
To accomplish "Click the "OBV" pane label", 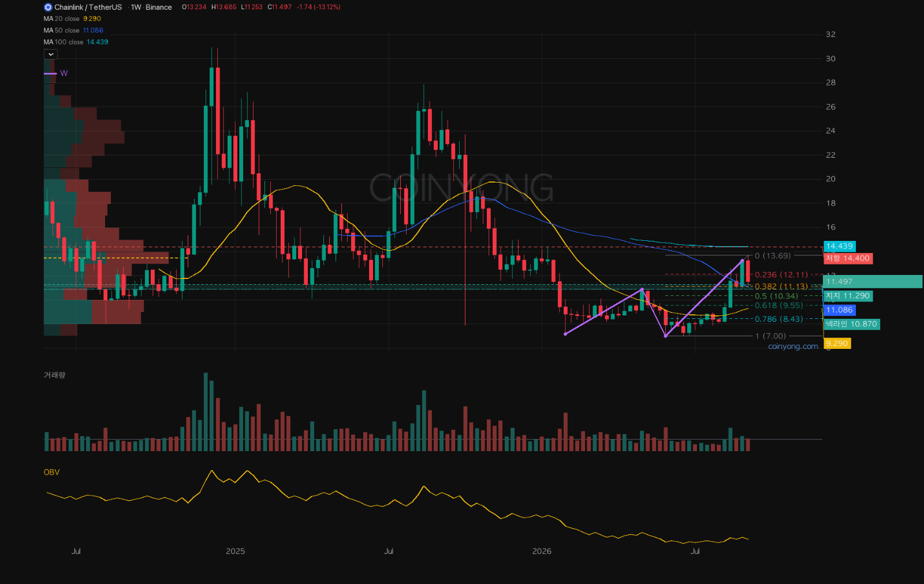I will coord(52,473).
